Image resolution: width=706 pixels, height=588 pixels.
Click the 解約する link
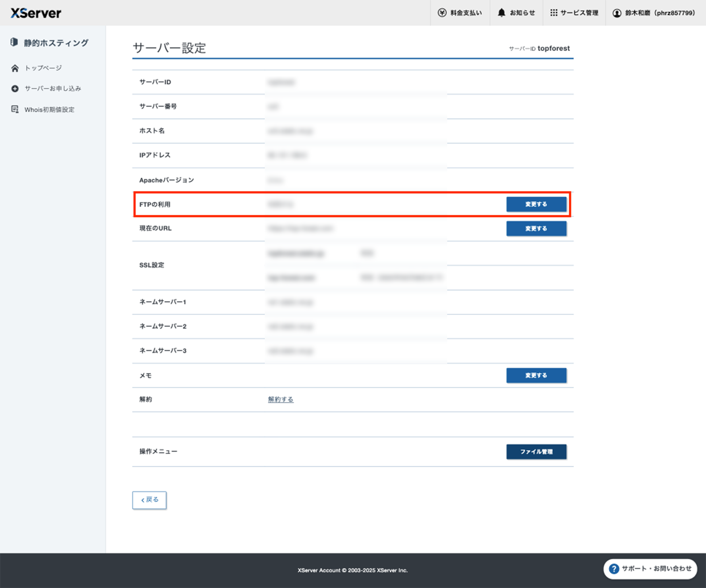pyautogui.click(x=281, y=399)
